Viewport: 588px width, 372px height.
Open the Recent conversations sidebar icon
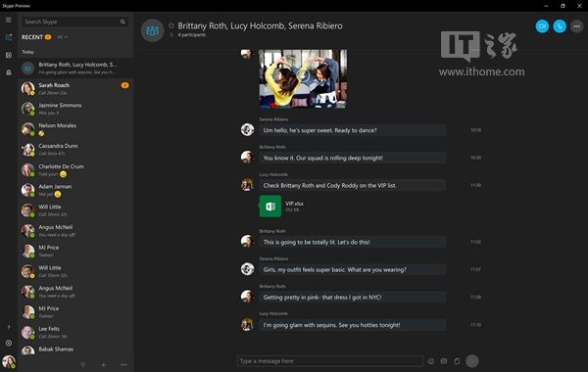click(x=8, y=37)
